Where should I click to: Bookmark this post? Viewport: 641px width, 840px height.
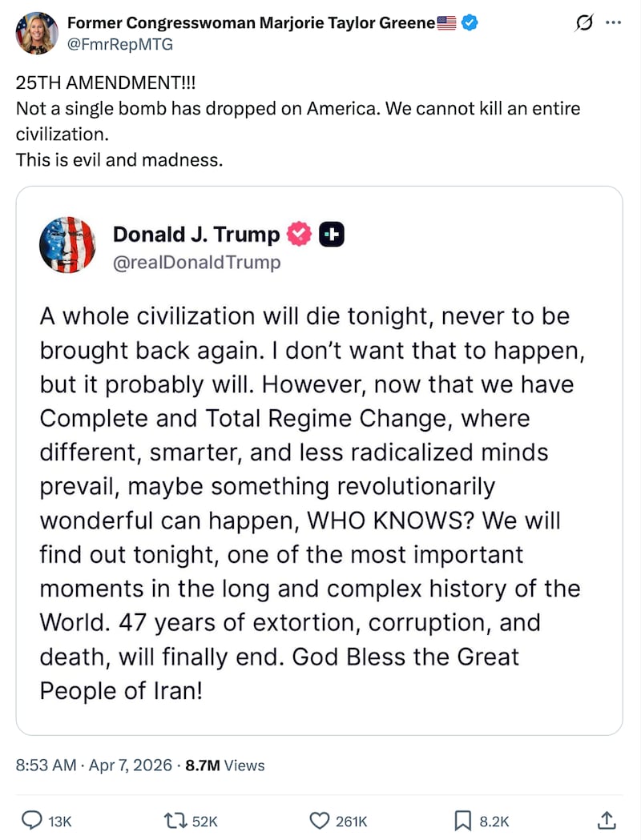(461, 820)
